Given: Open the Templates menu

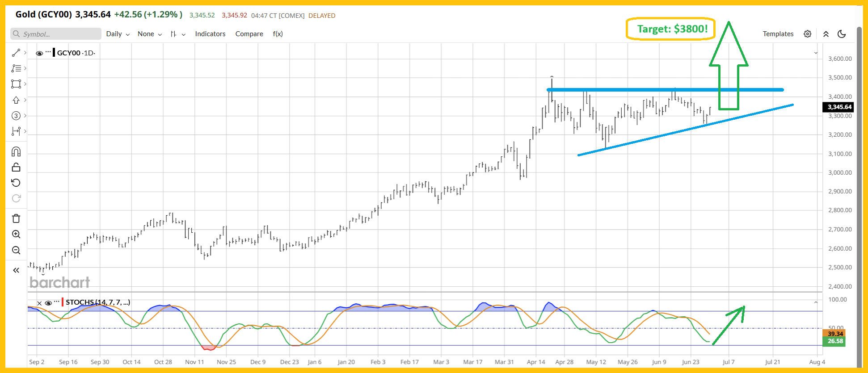Looking at the screenshot, I should (778, 34).
